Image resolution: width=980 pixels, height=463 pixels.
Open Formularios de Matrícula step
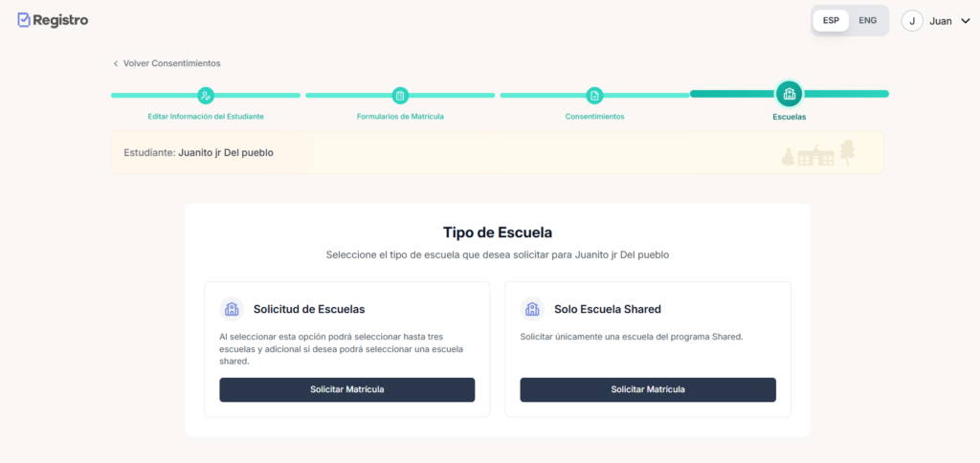pyautogui.click(x=400, y=117)
